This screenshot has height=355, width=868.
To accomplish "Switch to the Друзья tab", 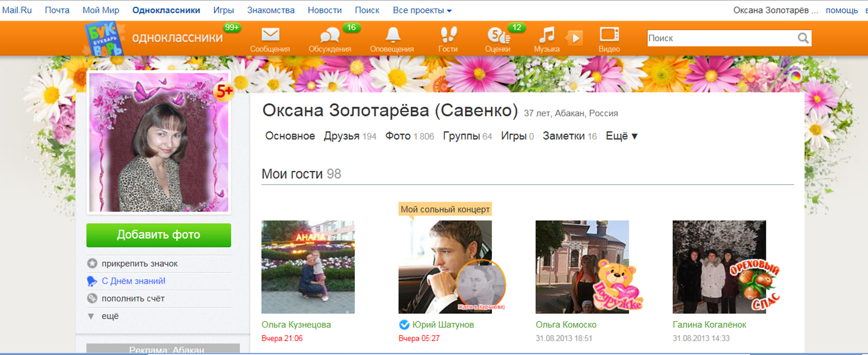I will click(x=341, y=136).
